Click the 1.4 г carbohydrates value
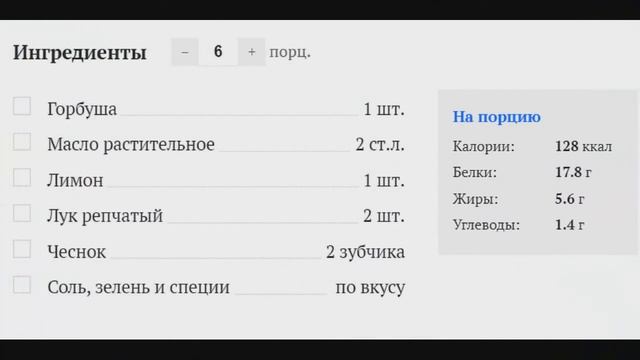The height and width of the screenshot is (360, 640). click(x=569, y=225)
